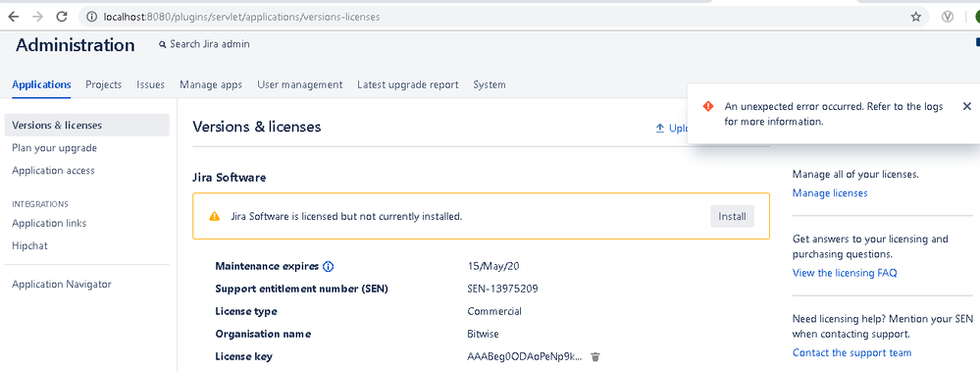Open Application access in sidebar
Image resolution: width=980 pixels, height=372 pixels.
53,170
